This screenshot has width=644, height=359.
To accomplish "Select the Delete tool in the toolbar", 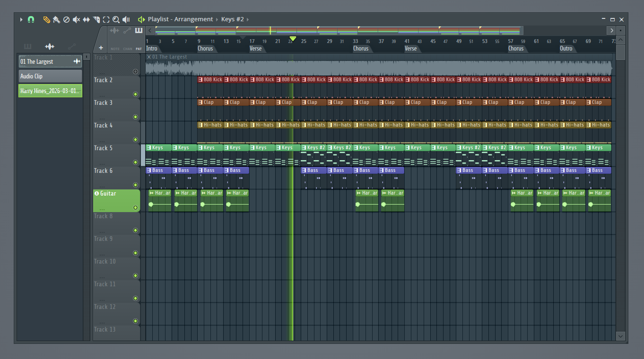I will [x=66, y=20].
